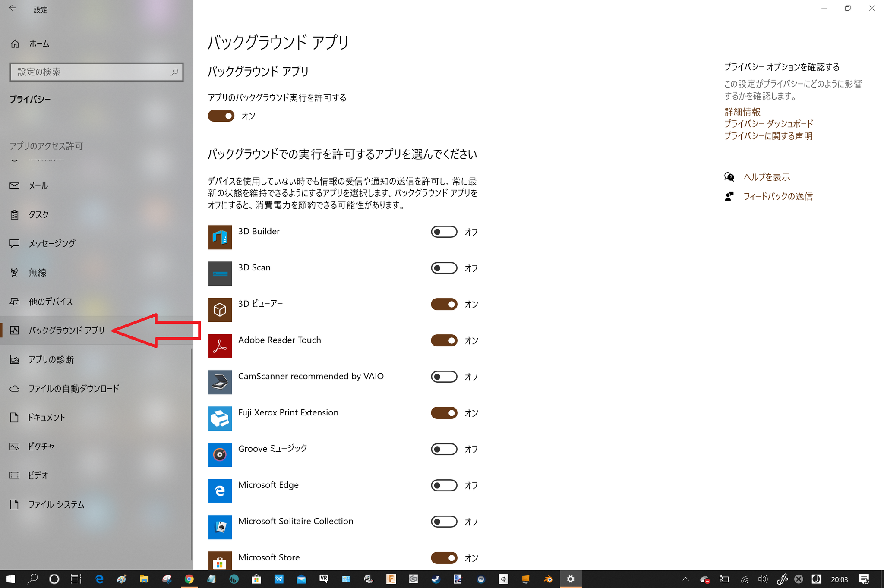This screenshot has height=588, width=884.
Task: Open Steam from the taskbar
Action: pyautogui.click(x=436, y=579)
